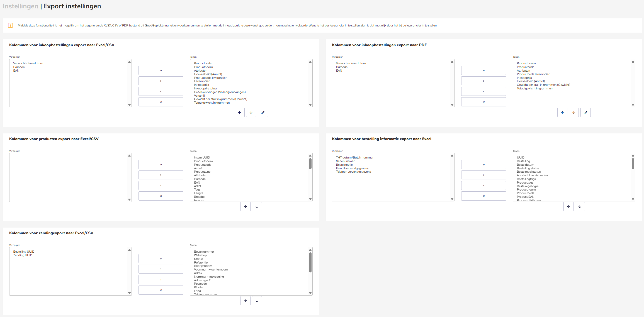Click scroll-up arrow of bestelling informatie Tonen list
Image resolution: width=644 pixels, height=317 pixels.
click(x=633, y=156)
